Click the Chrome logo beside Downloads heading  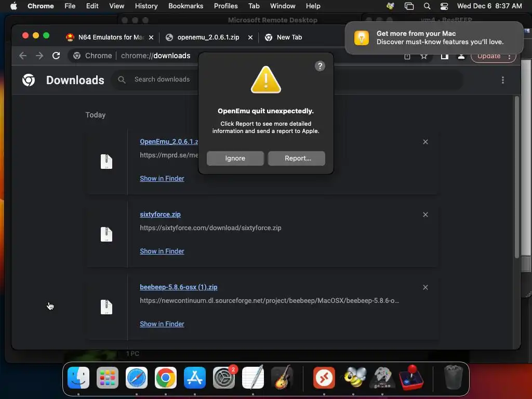click(x=29, y=80)
